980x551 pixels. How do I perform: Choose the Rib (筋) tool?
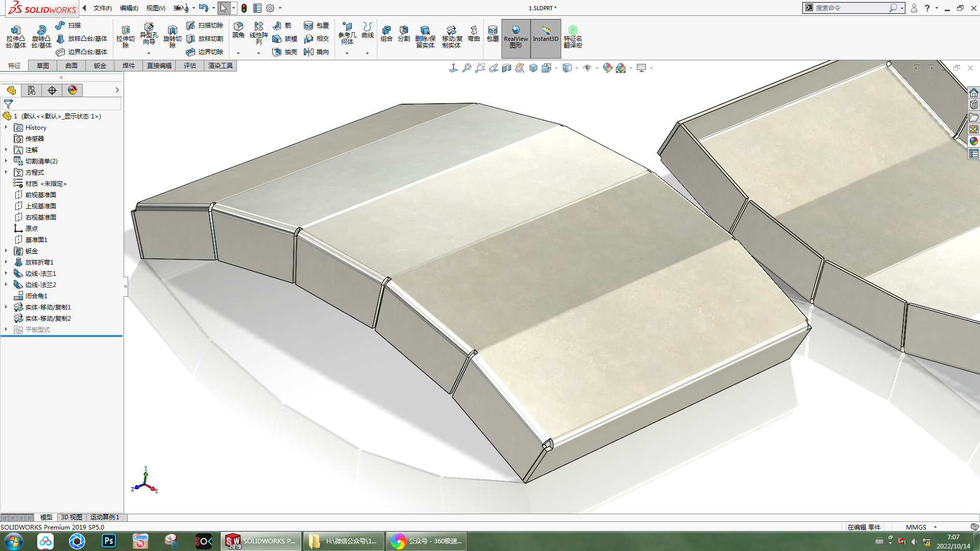coord(282,25)
